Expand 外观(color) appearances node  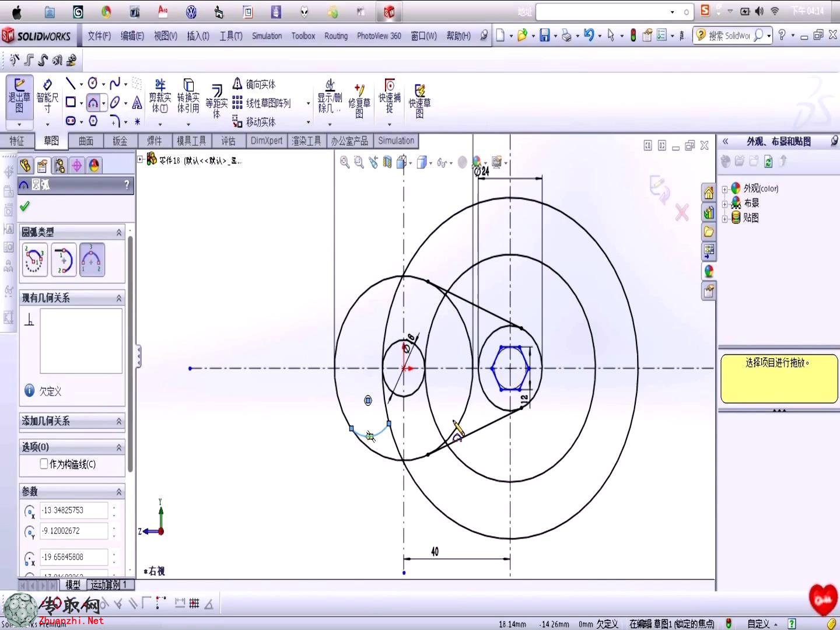[724, 189]
